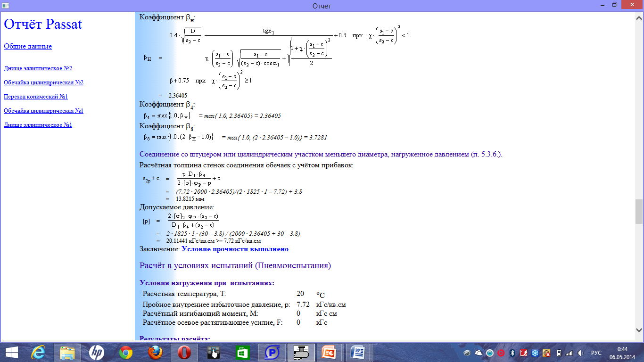
Task: Click the Расчётный изгибающий момент, M label
Action: tap(200, 313)
